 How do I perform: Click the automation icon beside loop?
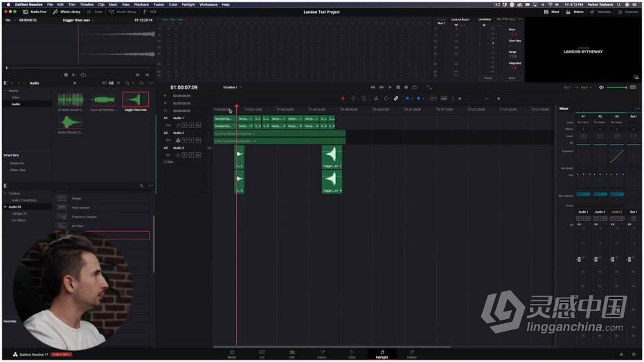pyautogui.click(x=429, y=87)
